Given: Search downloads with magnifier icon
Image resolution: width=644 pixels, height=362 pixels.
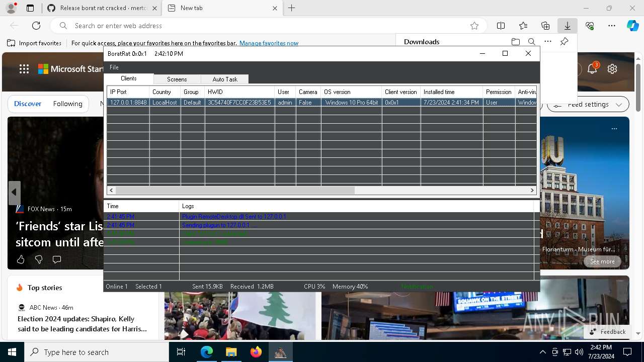Looking at the screenshot, I should tap(531, 42).
